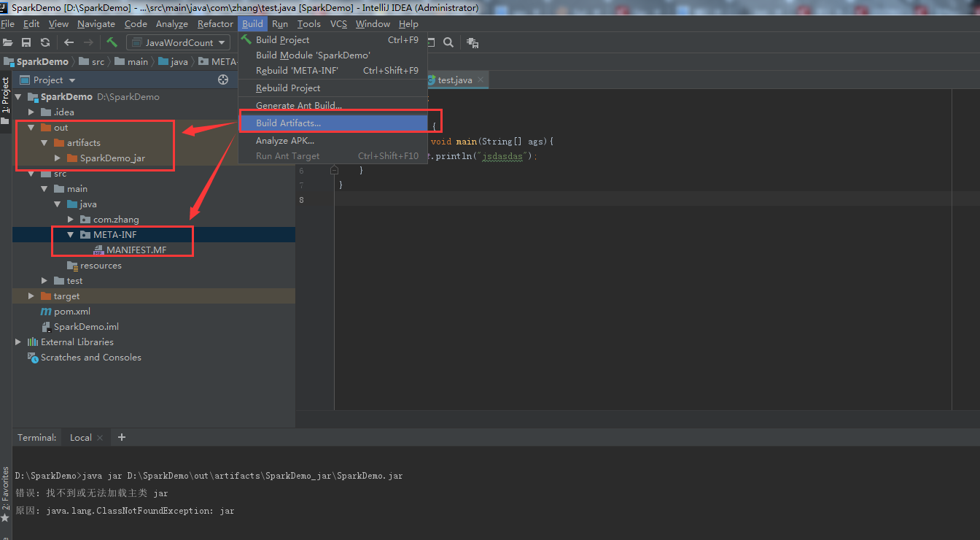Image resolution: width=980 pixels, height=540 pixels.
Task: Expand the target folder in the project tree
Action: click(30, 296)
